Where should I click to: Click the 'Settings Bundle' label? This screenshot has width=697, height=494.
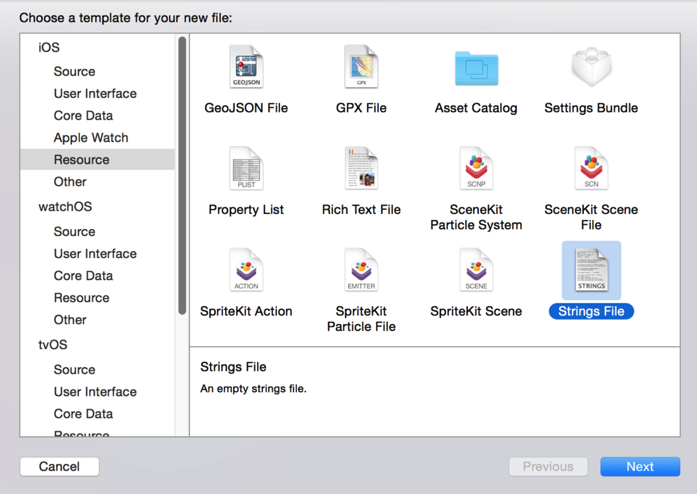tap(591, 108)
